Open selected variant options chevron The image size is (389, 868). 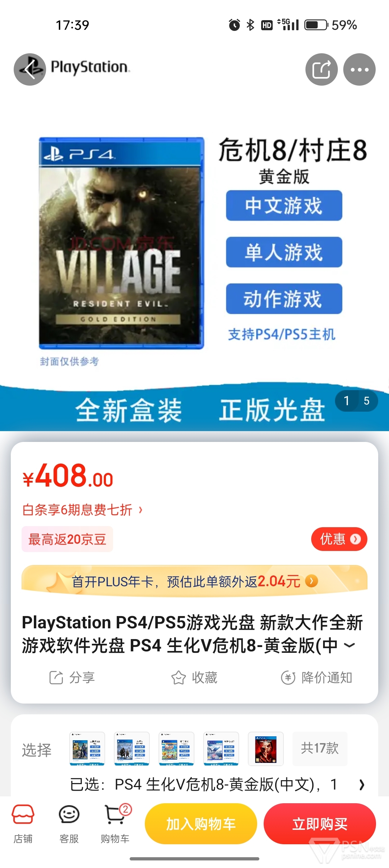point(362,785)
